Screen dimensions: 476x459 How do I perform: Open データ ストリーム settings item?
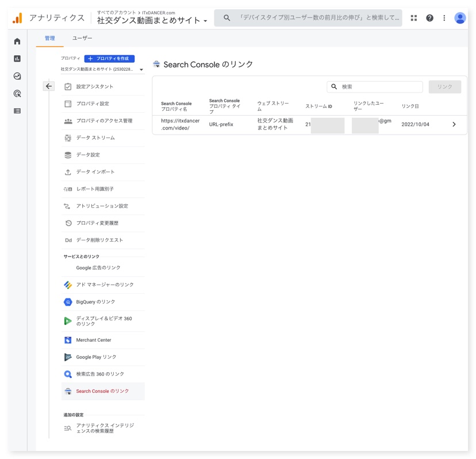95,138
